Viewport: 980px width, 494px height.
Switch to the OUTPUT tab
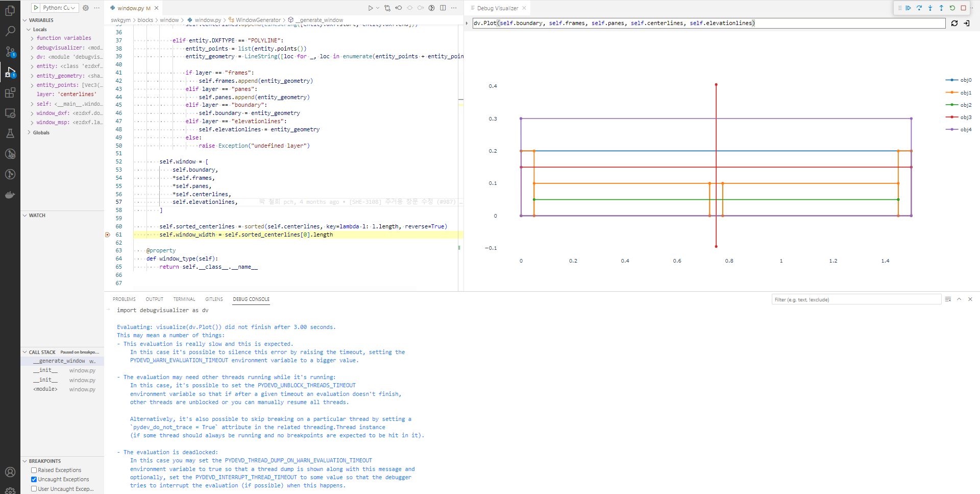154,299
